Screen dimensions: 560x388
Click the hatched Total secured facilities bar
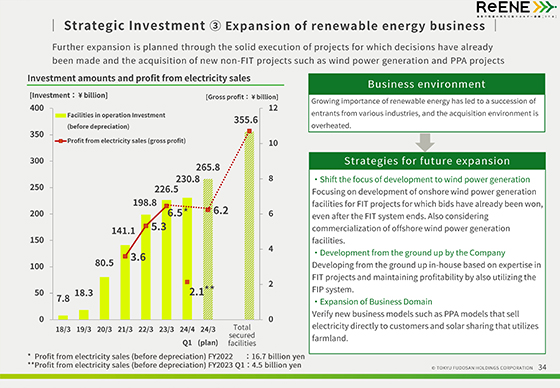tap(249, 225)
